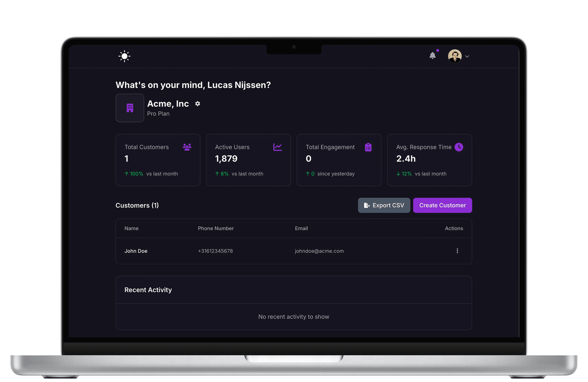Click the file icon inside Export CSV
588x382 pixels.
click(x=367, y=205)
